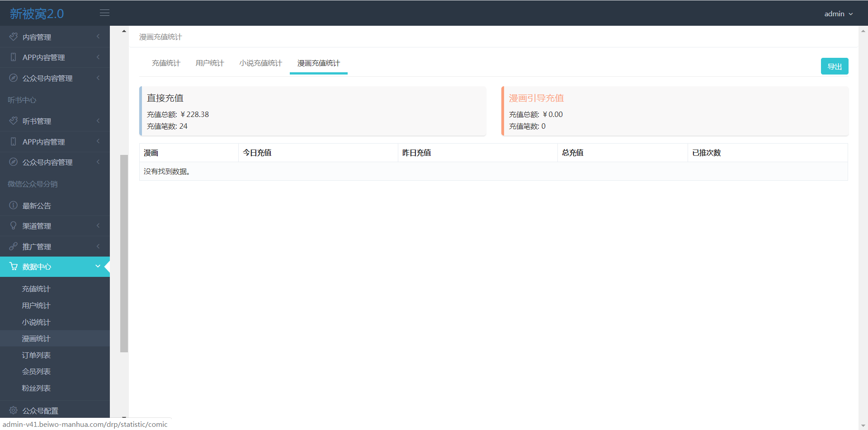This screenshot has height=430, width=868.
Task: Expand first 公众号内容管理 menu chevron
Action: [98, 78]
